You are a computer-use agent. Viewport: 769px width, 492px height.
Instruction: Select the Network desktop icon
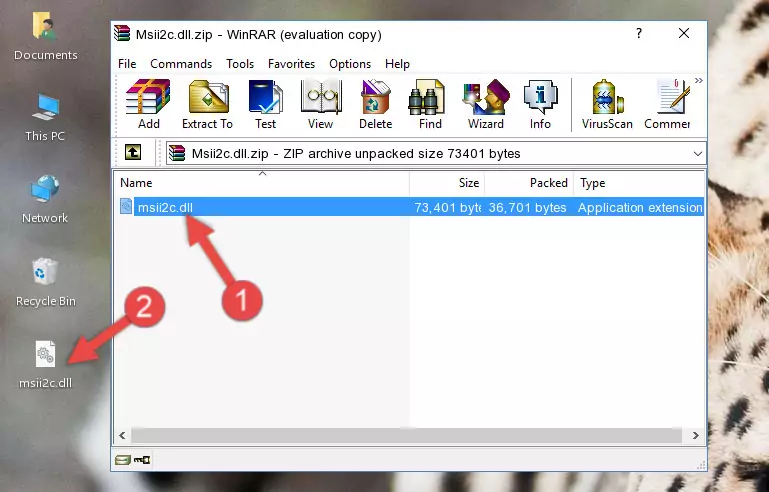45,199
